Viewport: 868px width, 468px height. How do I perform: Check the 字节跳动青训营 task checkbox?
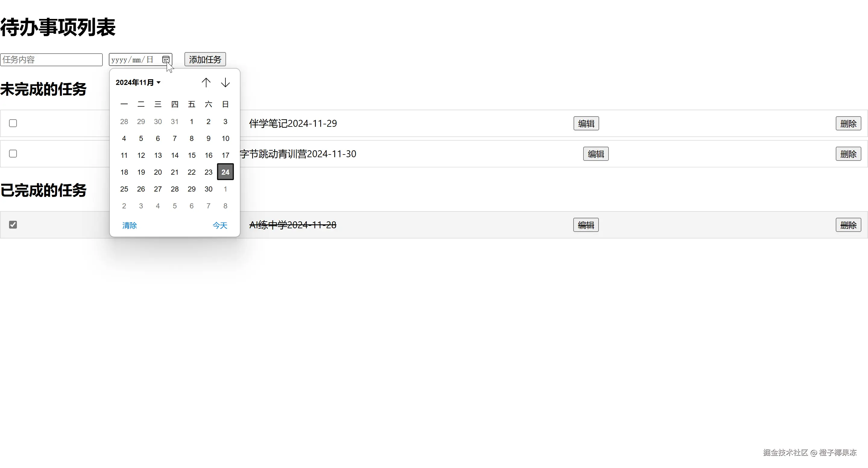(x=13, y=154)
